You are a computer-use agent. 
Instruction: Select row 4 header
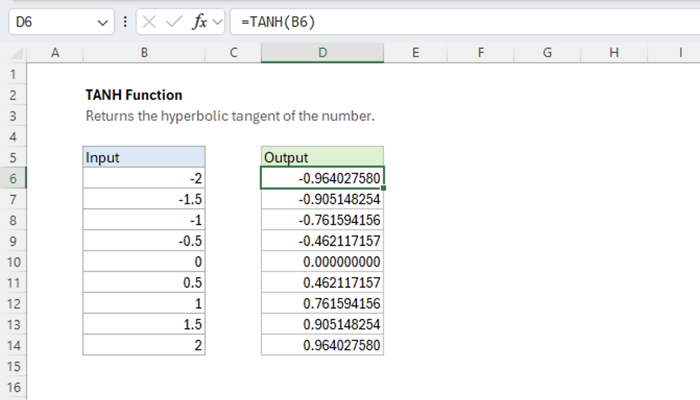click(x=13, y=137)
